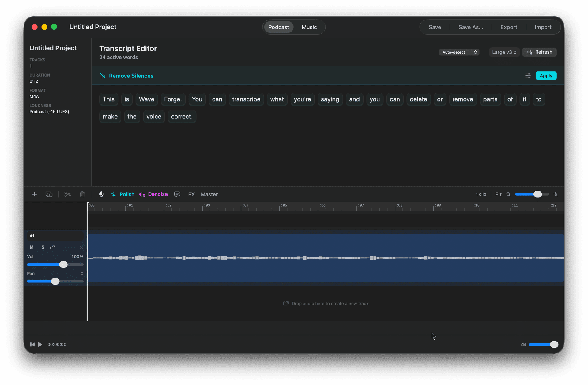Select the word "make" in transcript
The image size is (588, 385).
(x=110, y=117)
